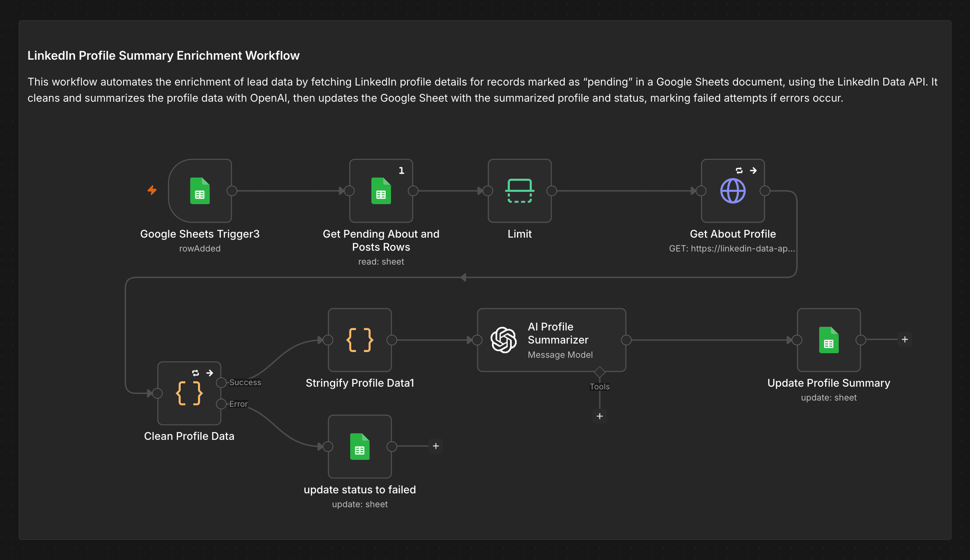Click the 'Tools' label under AI Profile Summarizer
Screen dimensions: 970x560
[600, 387]
